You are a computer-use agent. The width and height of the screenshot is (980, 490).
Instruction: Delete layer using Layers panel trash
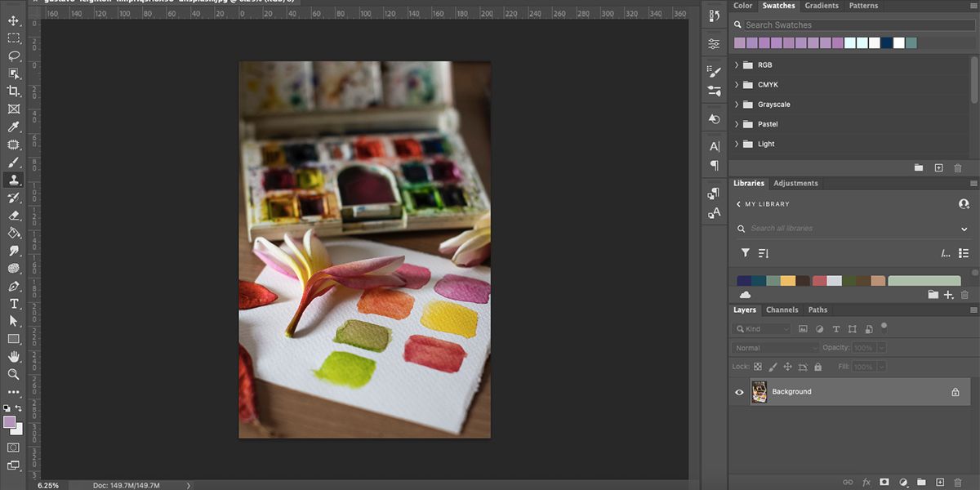958,483
